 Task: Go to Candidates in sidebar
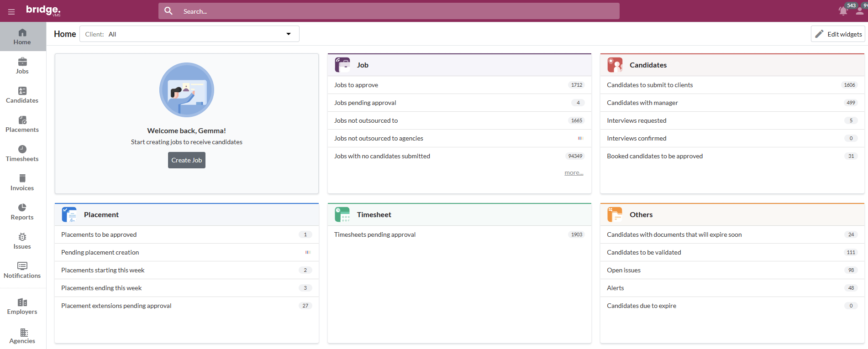(22, 95)
